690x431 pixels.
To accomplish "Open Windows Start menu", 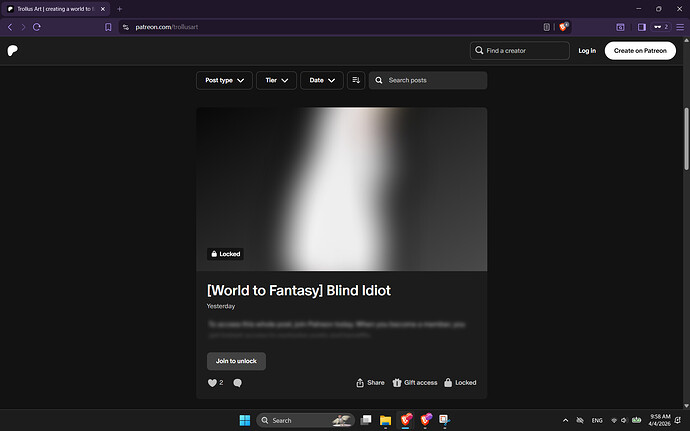I will [x=245, y=420].
